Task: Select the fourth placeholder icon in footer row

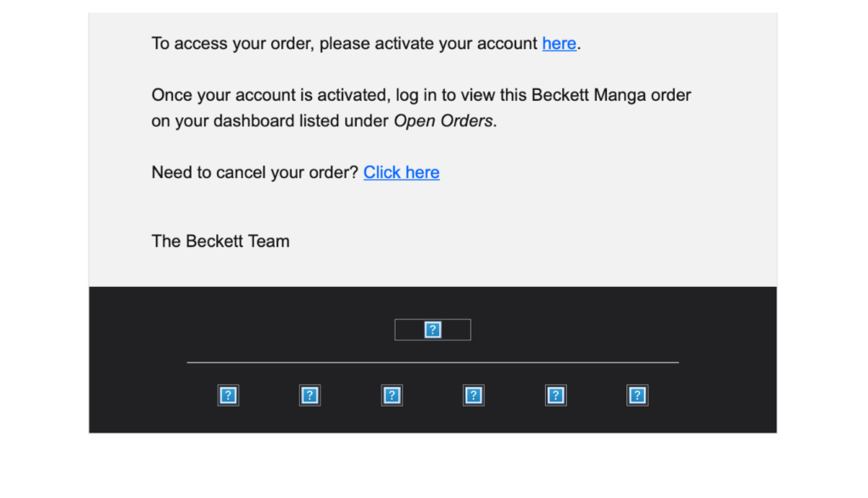Action: point(473,395)
